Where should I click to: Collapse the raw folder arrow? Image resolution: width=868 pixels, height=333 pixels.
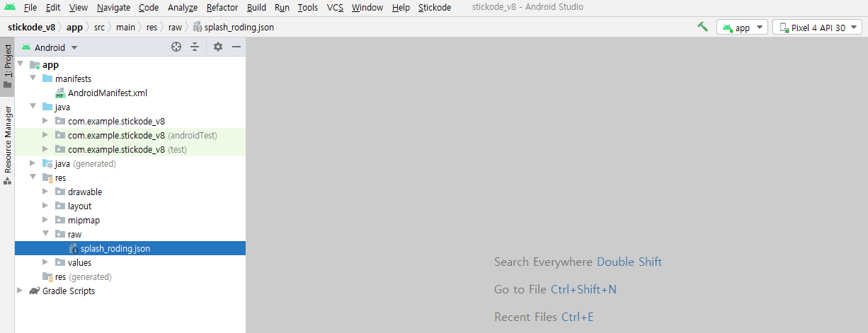[x=46, y=234]
